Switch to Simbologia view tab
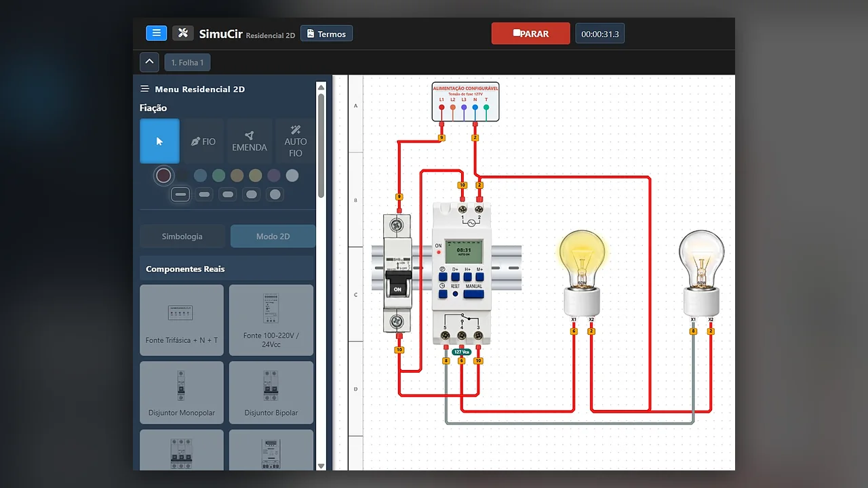The image size is (868, 488). pos(182,237)
